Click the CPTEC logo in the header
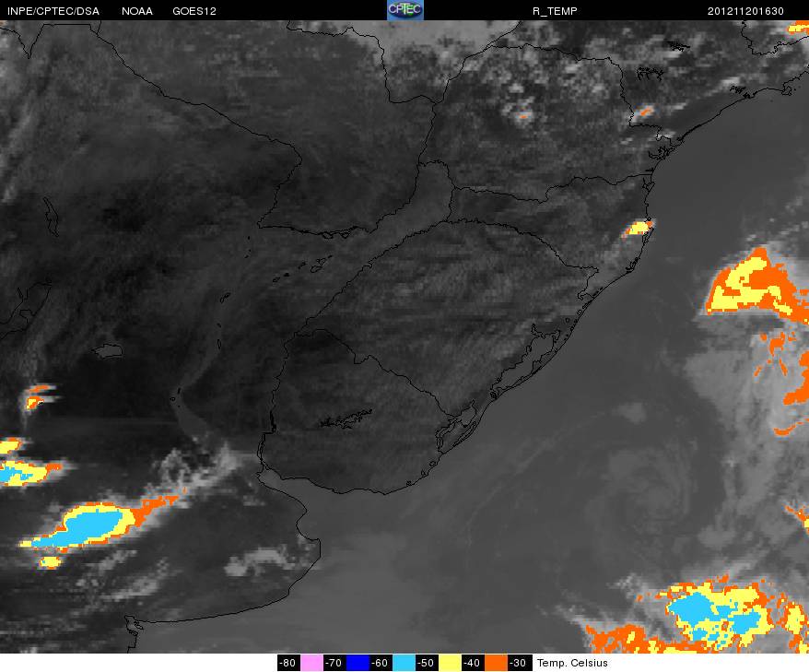The height and width of the screenshot is (672, 809). pos(405,10)
